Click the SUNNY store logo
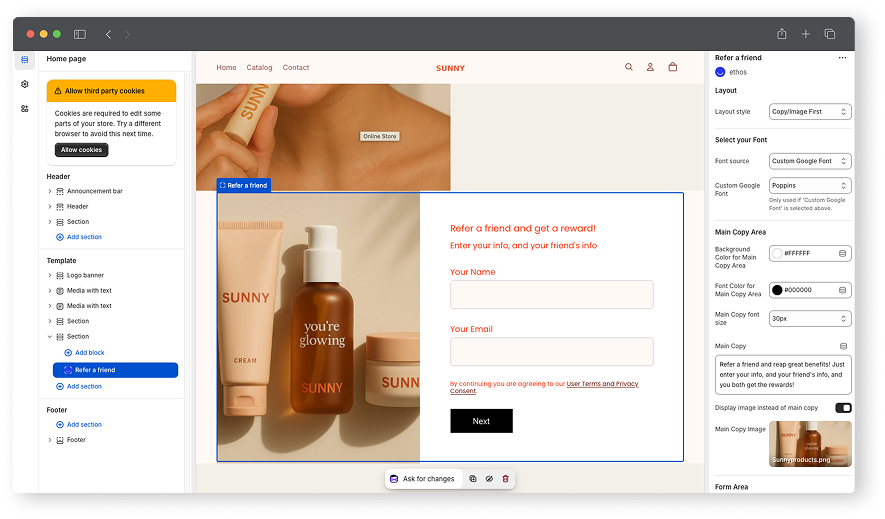The height and width of the screenshot is (519, 885). click(450, 68)
